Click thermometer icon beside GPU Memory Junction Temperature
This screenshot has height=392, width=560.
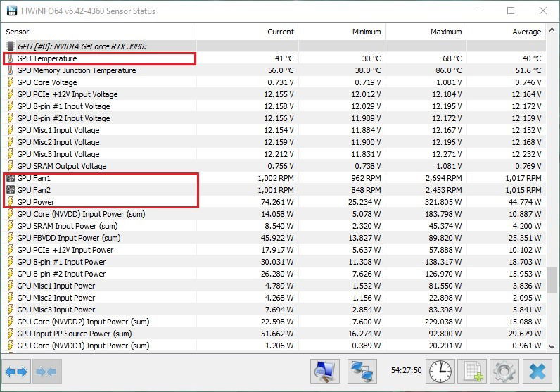pos(11,70)
